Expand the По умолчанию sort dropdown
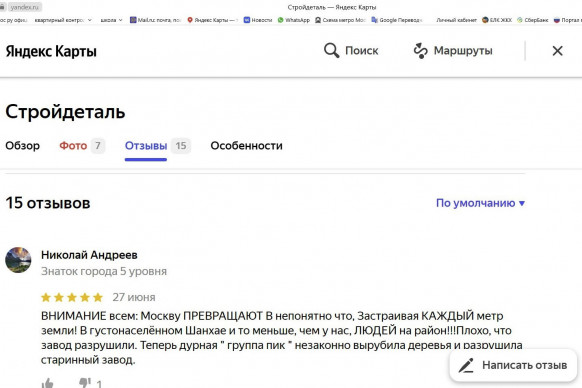The image size is (582, 388). 480,203
